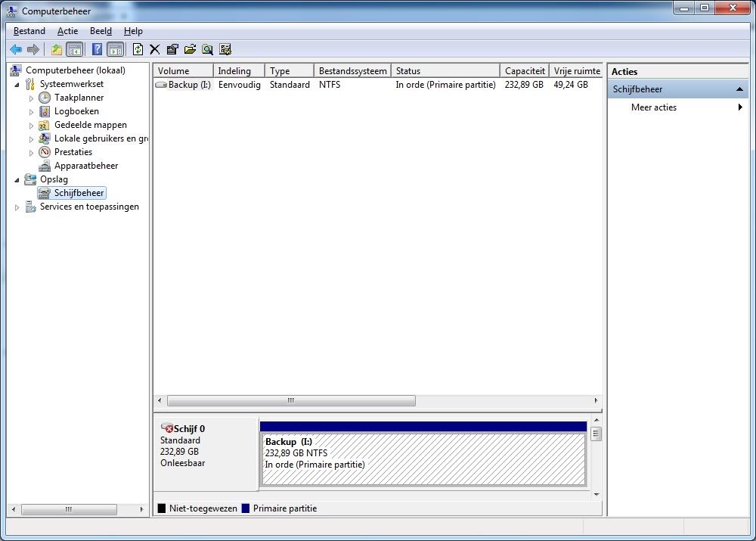
Task: Toggle the Action pane show/hide icon
Action: pyautogui.click(x=115, y=49)
